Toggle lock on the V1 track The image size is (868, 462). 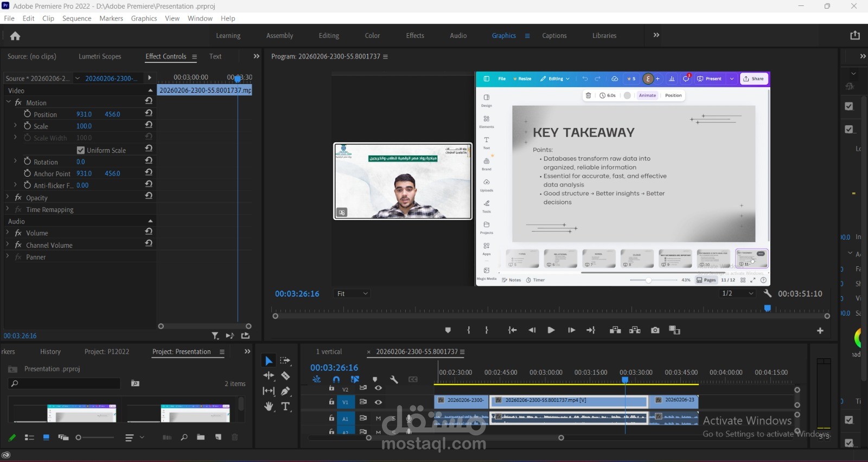[331, 402]
